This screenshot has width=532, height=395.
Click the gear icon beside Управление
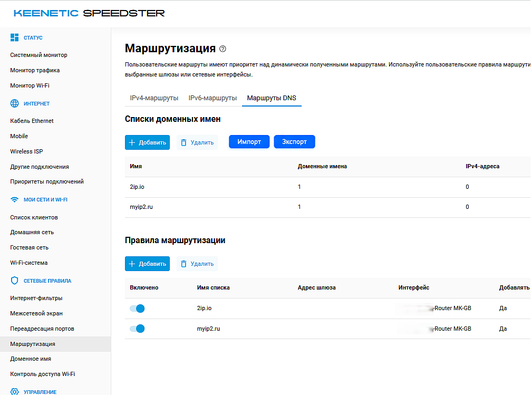(x=15, y=392)
